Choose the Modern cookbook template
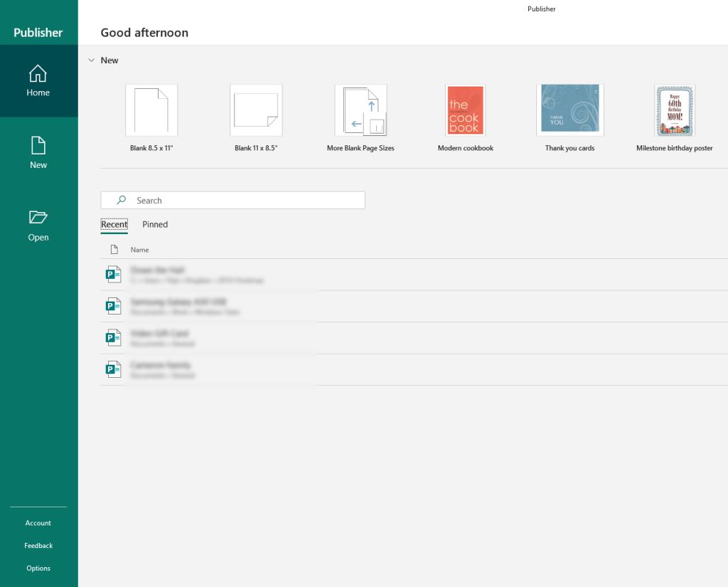The image size is (728, 587). tap(466, 110)
